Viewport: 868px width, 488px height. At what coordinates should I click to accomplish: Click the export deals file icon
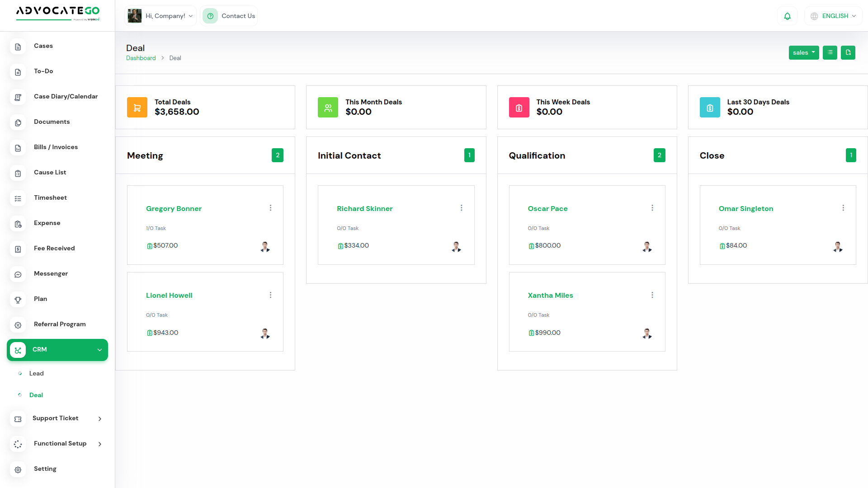(x=848, y=52)
